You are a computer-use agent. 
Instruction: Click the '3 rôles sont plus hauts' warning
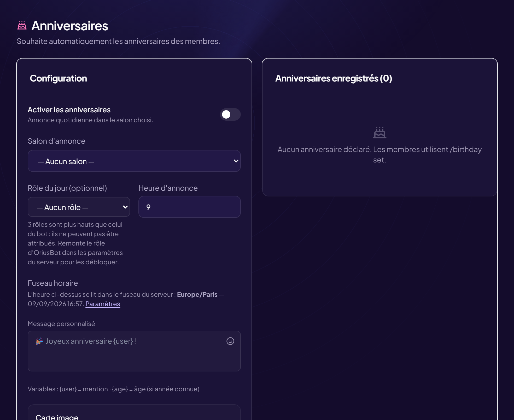click(75, 243)
